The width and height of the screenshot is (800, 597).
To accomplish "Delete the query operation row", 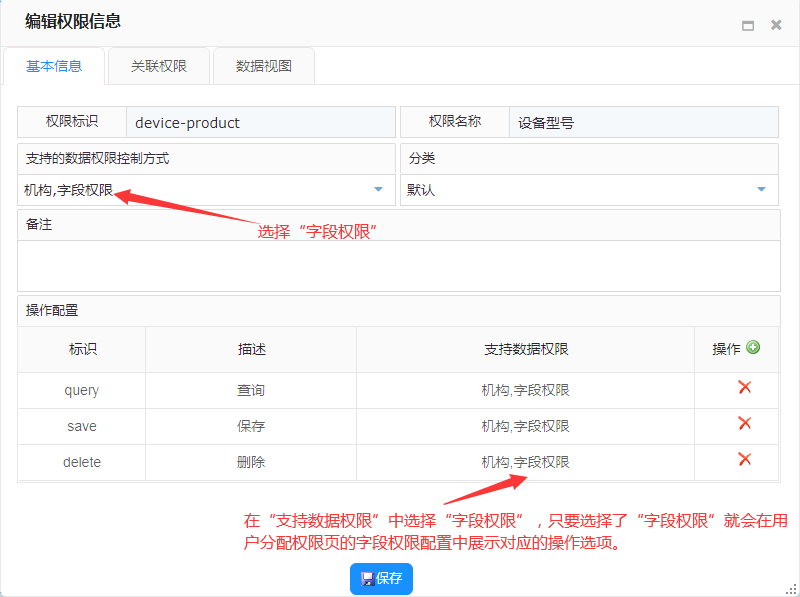I will pos(744,388).
